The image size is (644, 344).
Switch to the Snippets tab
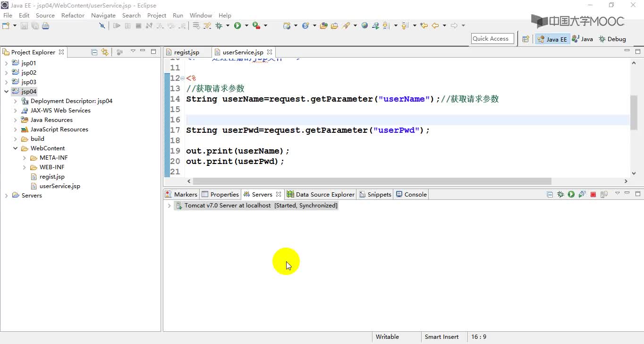(x=375, y=194)
